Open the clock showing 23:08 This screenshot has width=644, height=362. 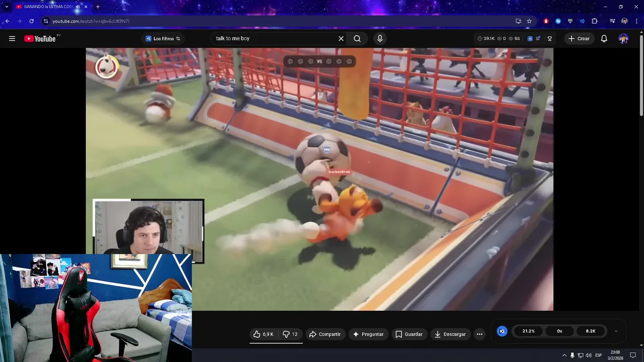tap(615, 355)
